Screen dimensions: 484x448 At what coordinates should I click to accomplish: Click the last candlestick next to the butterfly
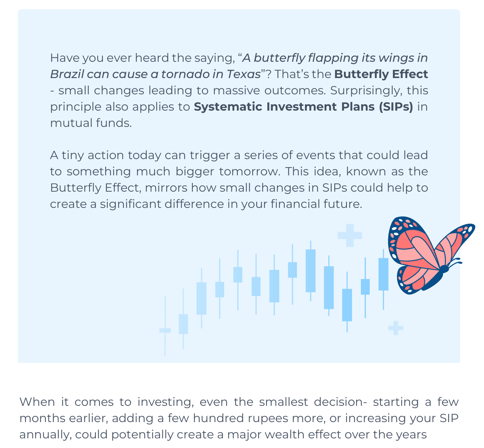[383, 274]
